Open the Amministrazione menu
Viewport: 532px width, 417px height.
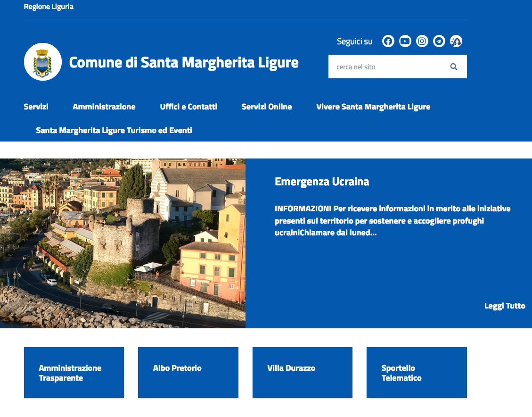coord(104,107)
